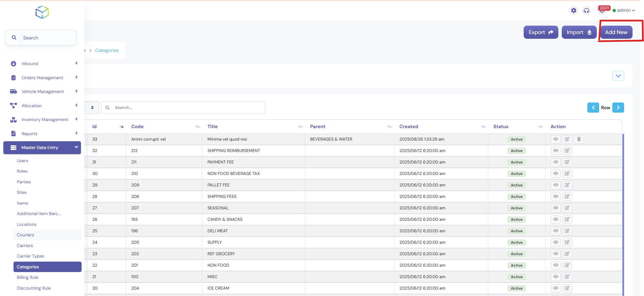
Task: Open the headset support icon
Action: 587,10
